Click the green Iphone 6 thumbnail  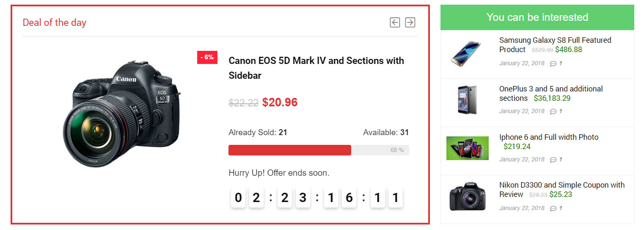click(x=467, y=148)
